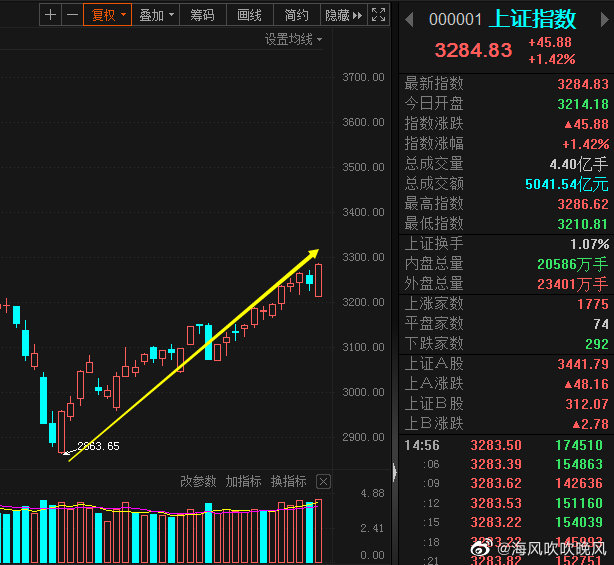Viewport: 614px width, 565px height.
Task: Click the yellow trend line arrowhead
Action: coord(313,253)
